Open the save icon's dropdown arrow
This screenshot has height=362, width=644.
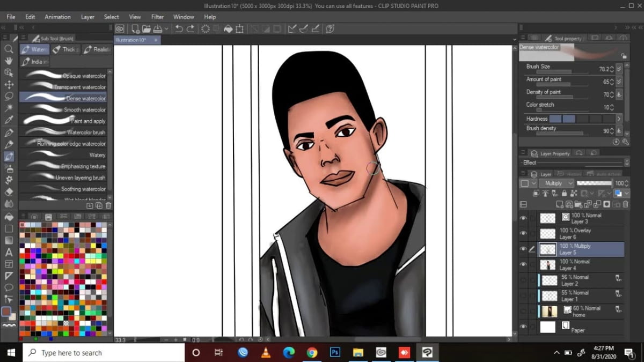(166, 28)
